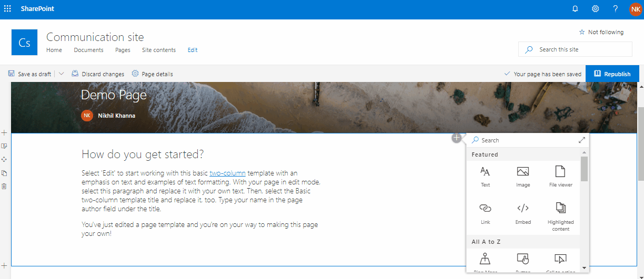Click the Your page has been saved status
644x279 pixels.
[542, 74]
